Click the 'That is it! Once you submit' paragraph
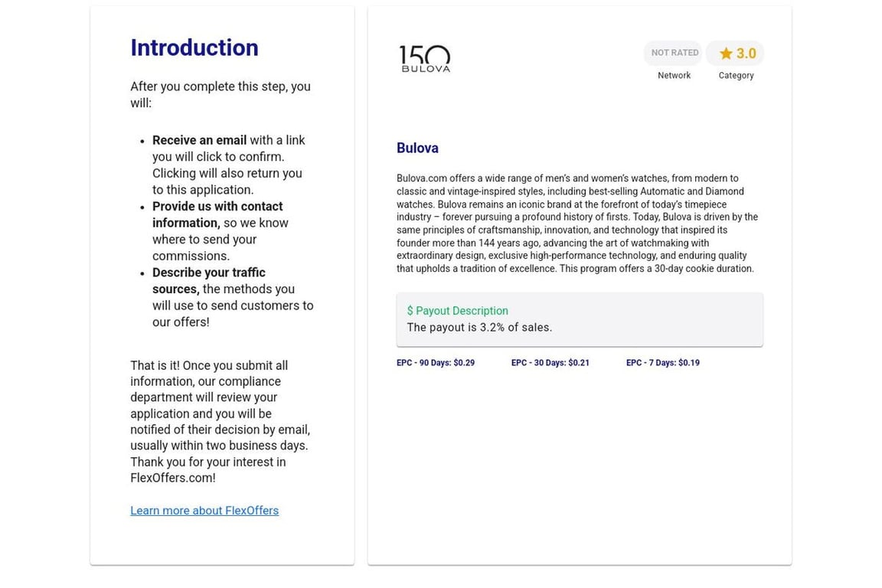This screenshot has height=588, width=882. click(220, 421)
